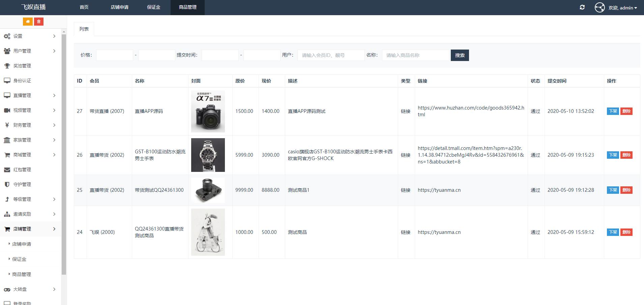Select the 列表 tab
This screenshot has width=644, height=305.
click(x=84, y=29)
